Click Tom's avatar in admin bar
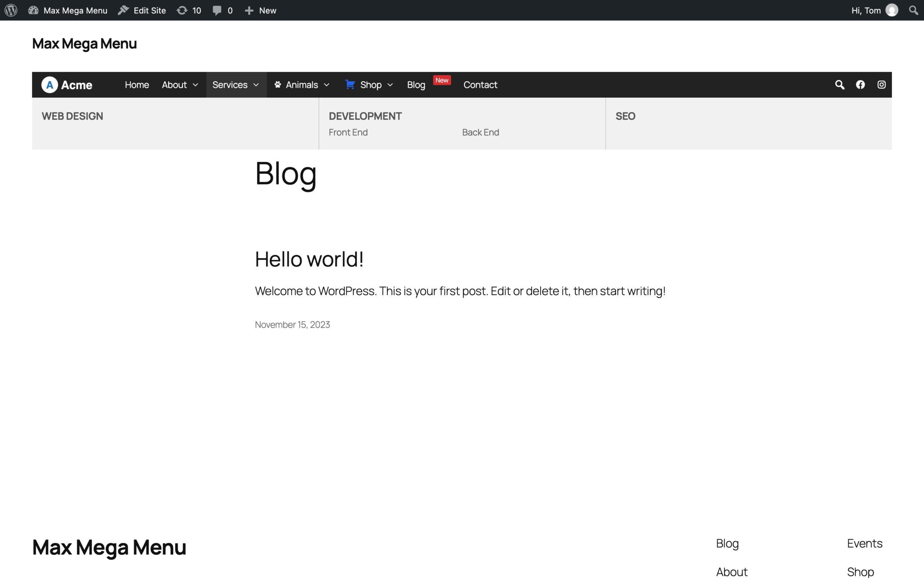 892,10
